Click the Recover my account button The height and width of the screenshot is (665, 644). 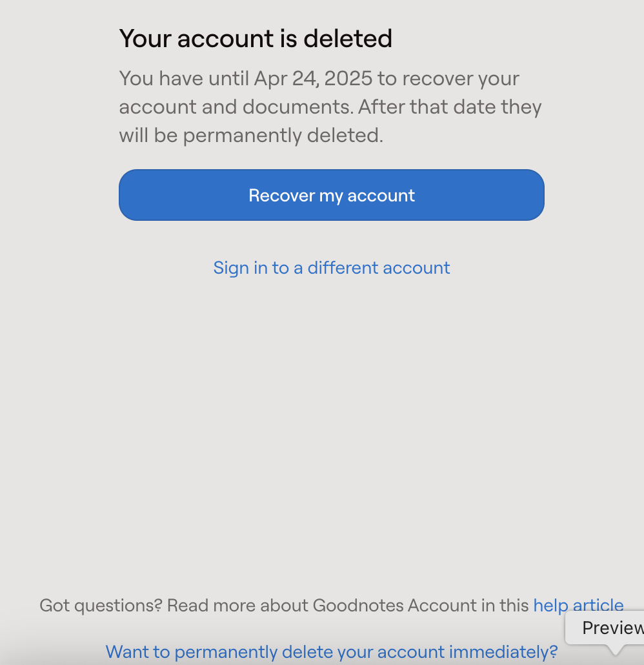[331, 195]
